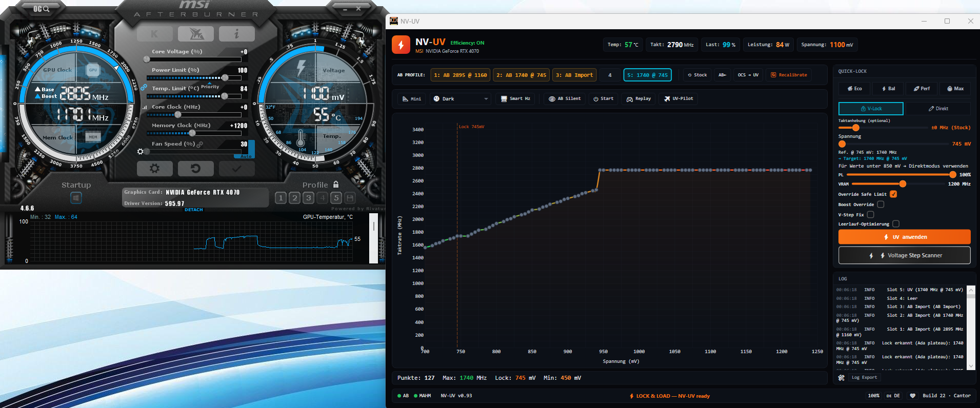Enable V-Step Fix checkbox

point(870,215)
